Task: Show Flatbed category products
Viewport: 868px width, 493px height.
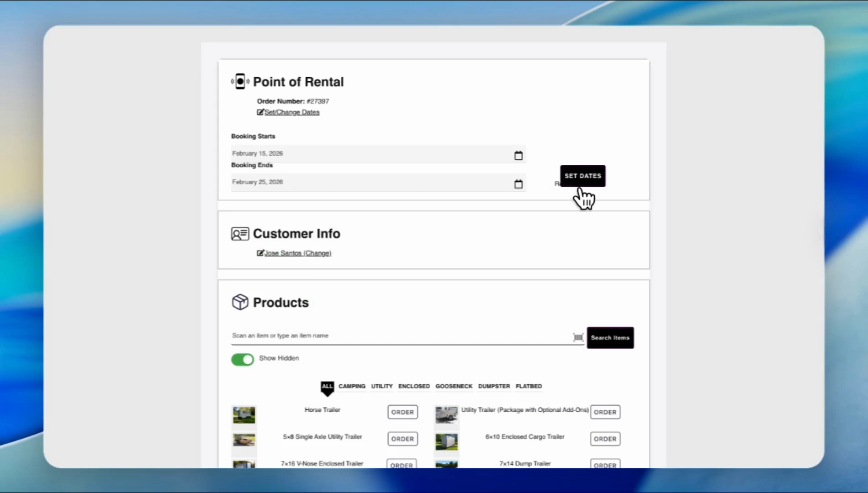Action: tap(529, 386)
